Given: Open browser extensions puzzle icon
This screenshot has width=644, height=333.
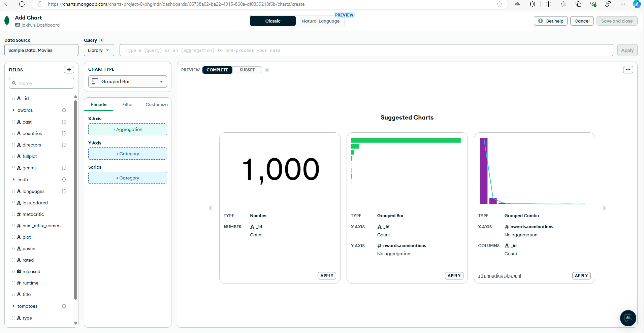Looking at the screenshot, I should (532, 4).
